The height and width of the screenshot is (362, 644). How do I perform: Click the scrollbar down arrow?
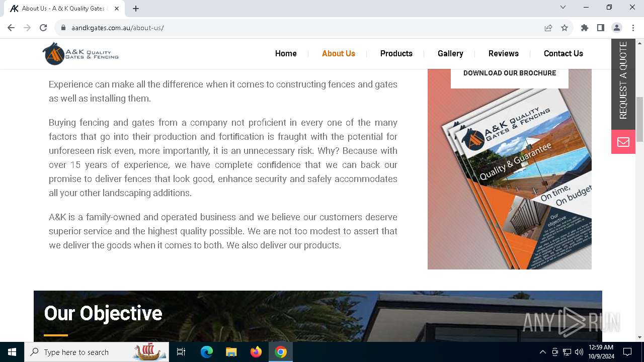point(639,337)
